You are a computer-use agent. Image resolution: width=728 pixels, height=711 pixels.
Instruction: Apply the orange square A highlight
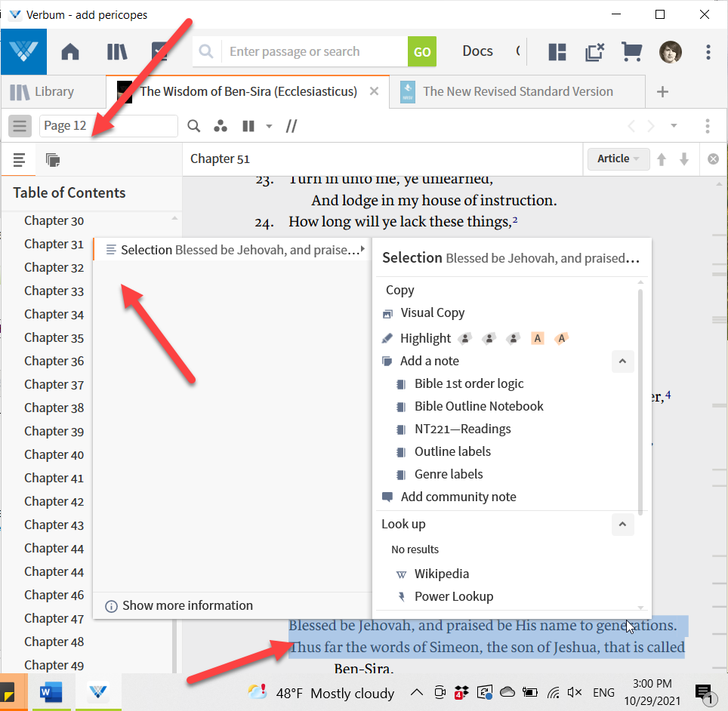(x=537, y=338)
